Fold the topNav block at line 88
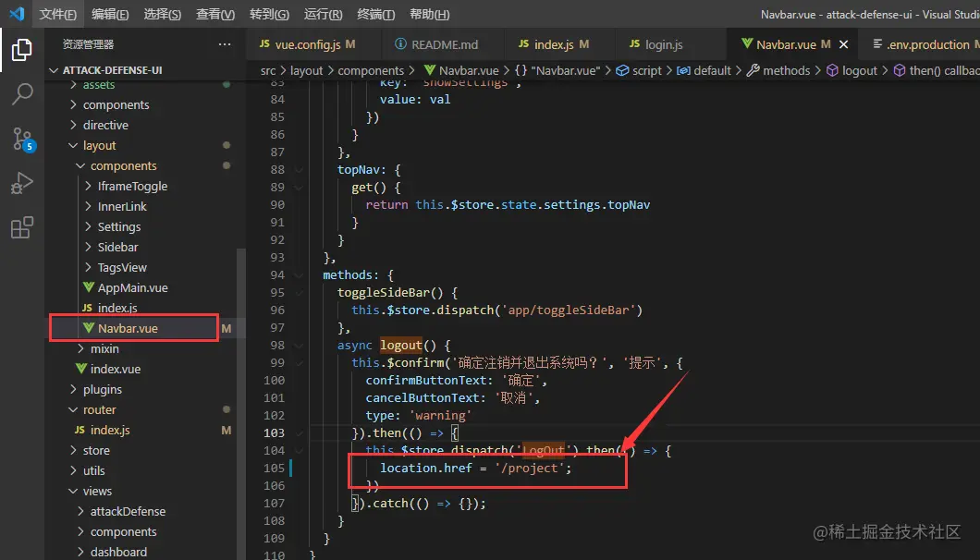This screenshot has width=980, height=560. (x=299, y=169)
